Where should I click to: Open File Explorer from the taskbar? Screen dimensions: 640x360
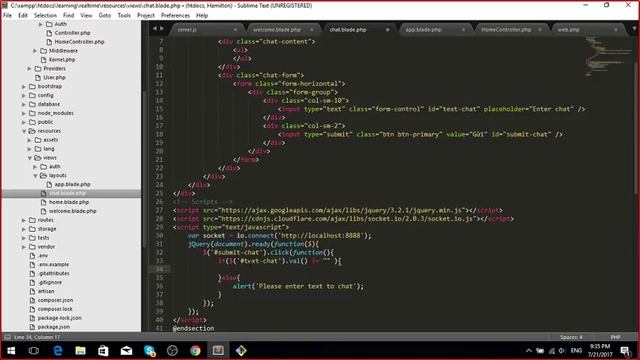(80, 351)
